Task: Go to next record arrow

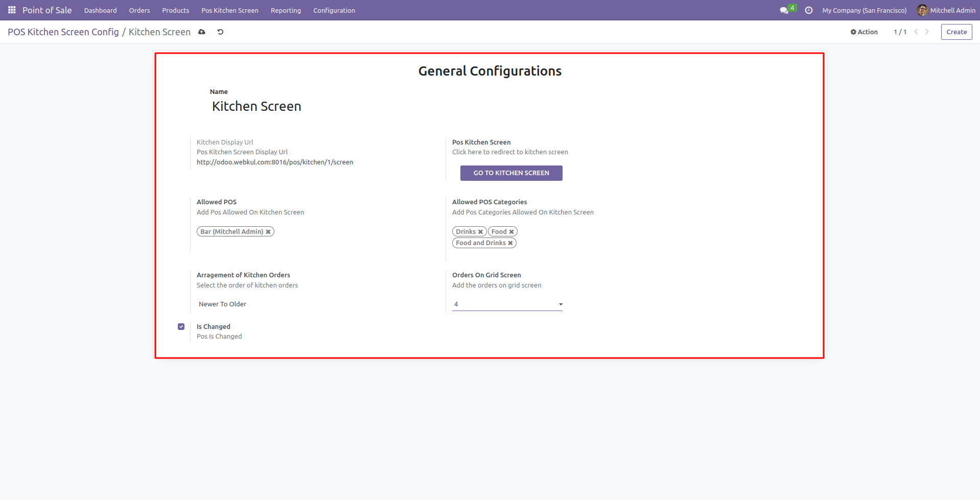Action: point(927,32)
